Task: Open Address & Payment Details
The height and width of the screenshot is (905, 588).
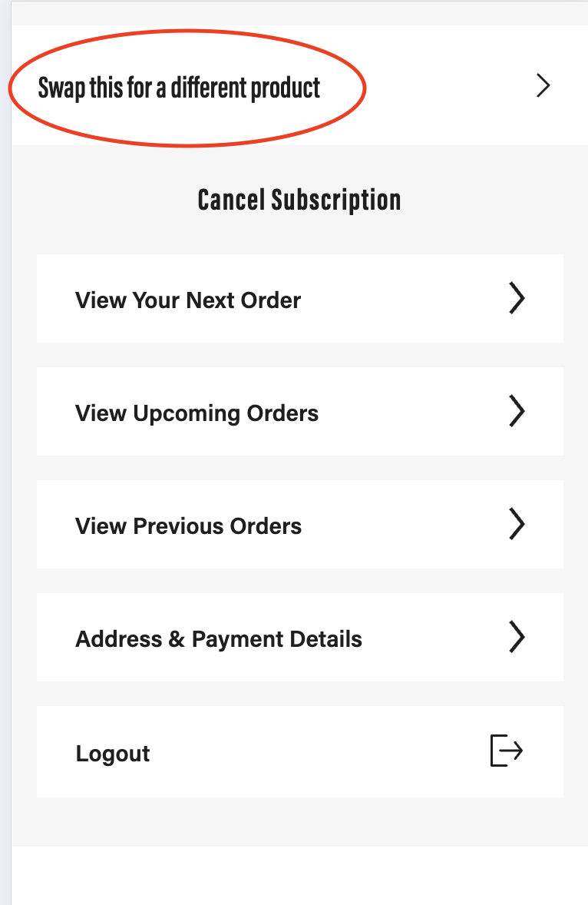Action: coord(219,639)
